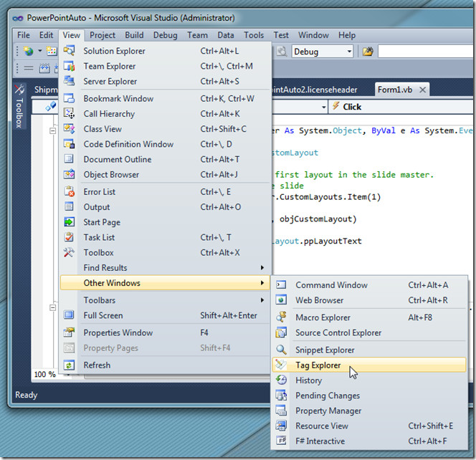
Task: Collapse the lower code outline minus box
Action: coord(52,307)
